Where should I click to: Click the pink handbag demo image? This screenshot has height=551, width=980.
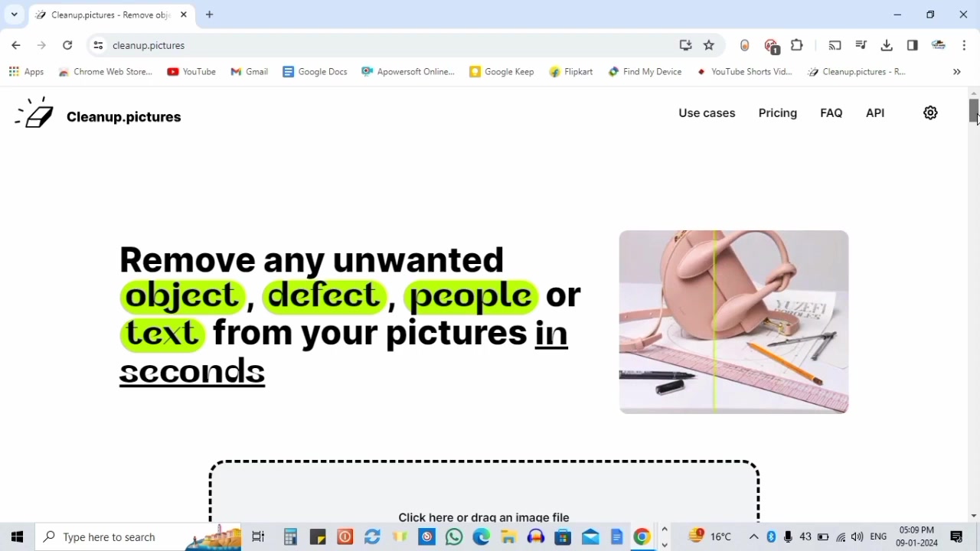(733, 321)
